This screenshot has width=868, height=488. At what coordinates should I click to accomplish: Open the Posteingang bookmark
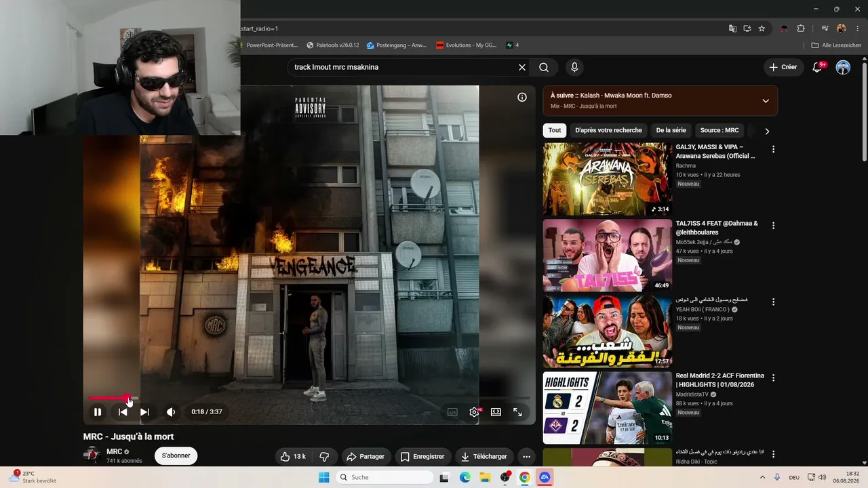click(x=397, y=45)
